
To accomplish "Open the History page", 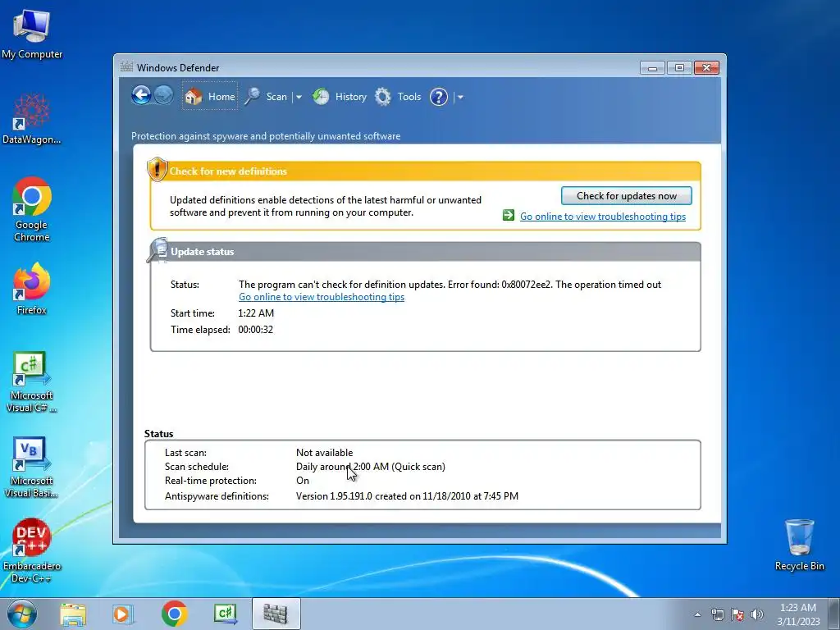I will point(340,97).
